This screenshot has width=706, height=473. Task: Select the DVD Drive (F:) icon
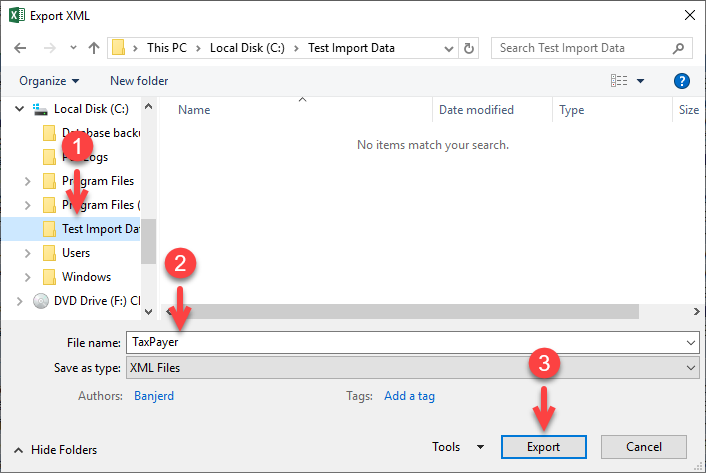tap(41, 301)
